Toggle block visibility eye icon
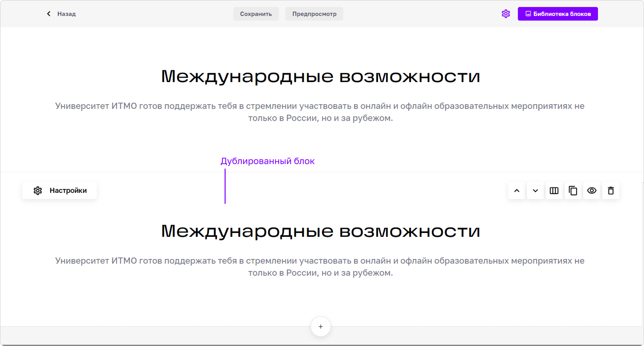 point(592,191)
